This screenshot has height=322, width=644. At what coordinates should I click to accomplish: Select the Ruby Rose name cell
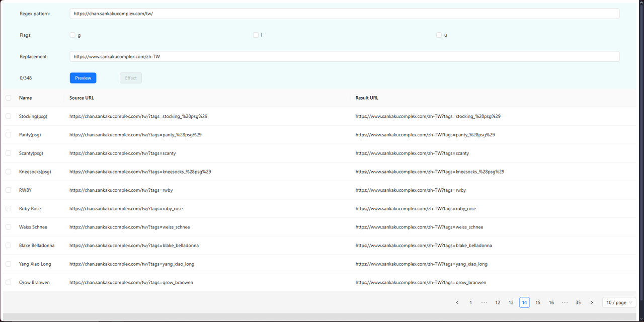[x=30, y=208]
